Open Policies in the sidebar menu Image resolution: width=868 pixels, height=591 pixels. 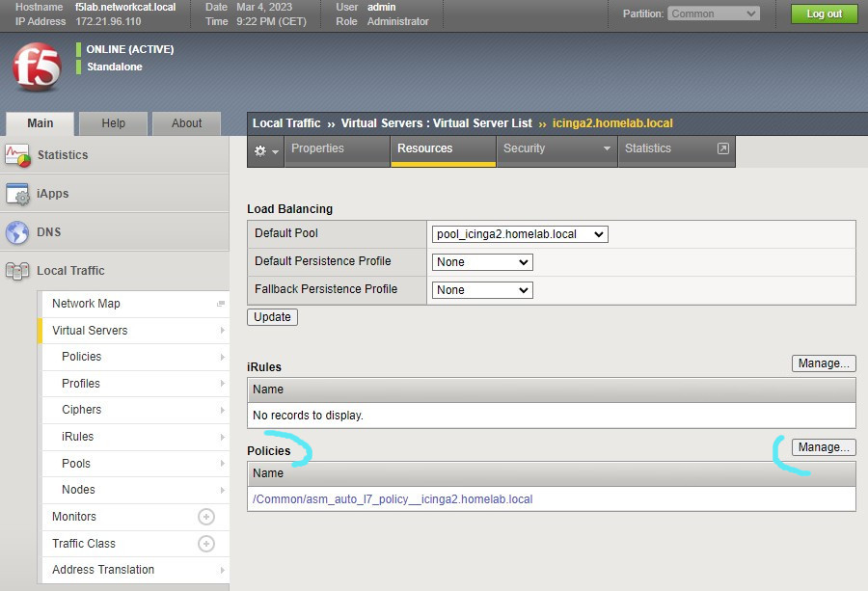pyautogui.click(x=81, y=357)
